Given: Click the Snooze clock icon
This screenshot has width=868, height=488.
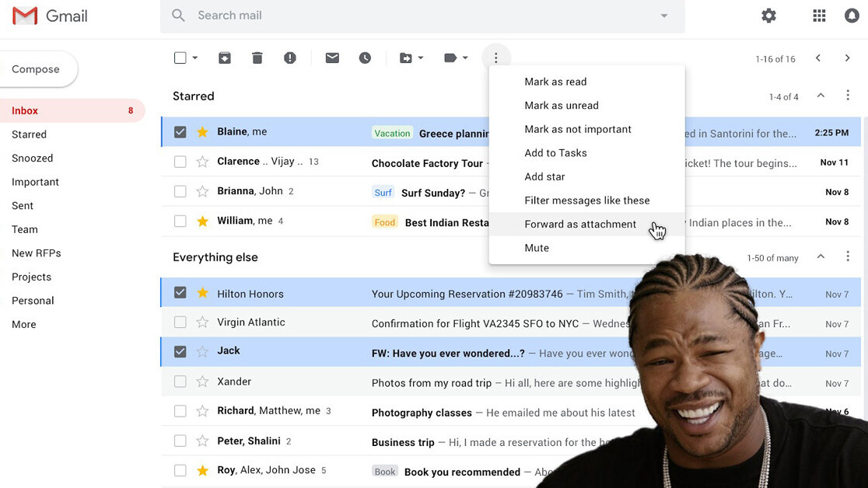Looking at the screenshot, I should pyautogui.click(x=365, y=58).
